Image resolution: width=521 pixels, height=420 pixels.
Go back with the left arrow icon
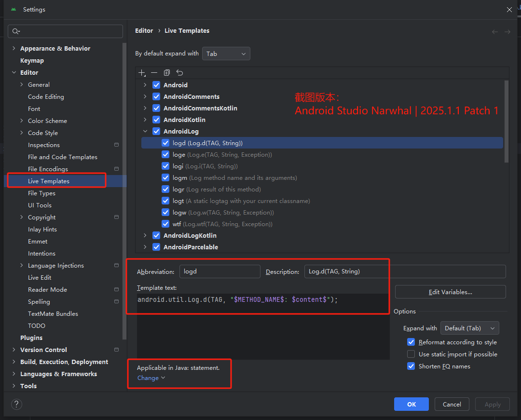click(495, 32)
